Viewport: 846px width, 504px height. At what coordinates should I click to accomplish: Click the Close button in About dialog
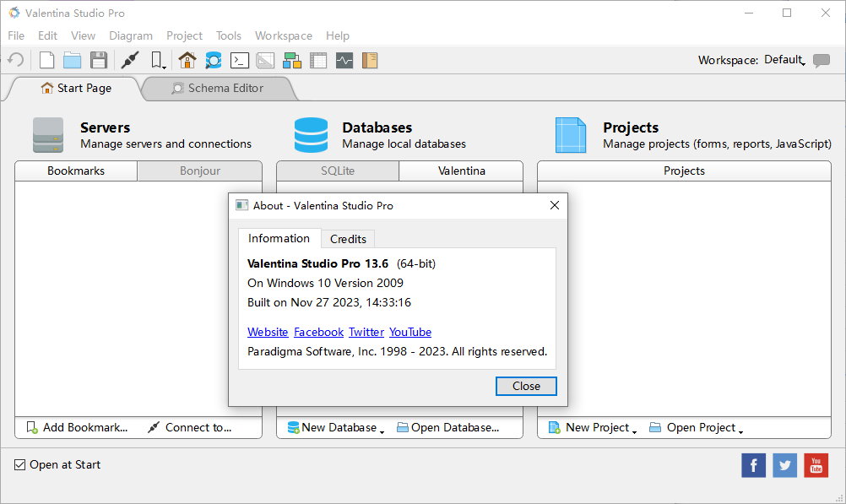point(526,386)
